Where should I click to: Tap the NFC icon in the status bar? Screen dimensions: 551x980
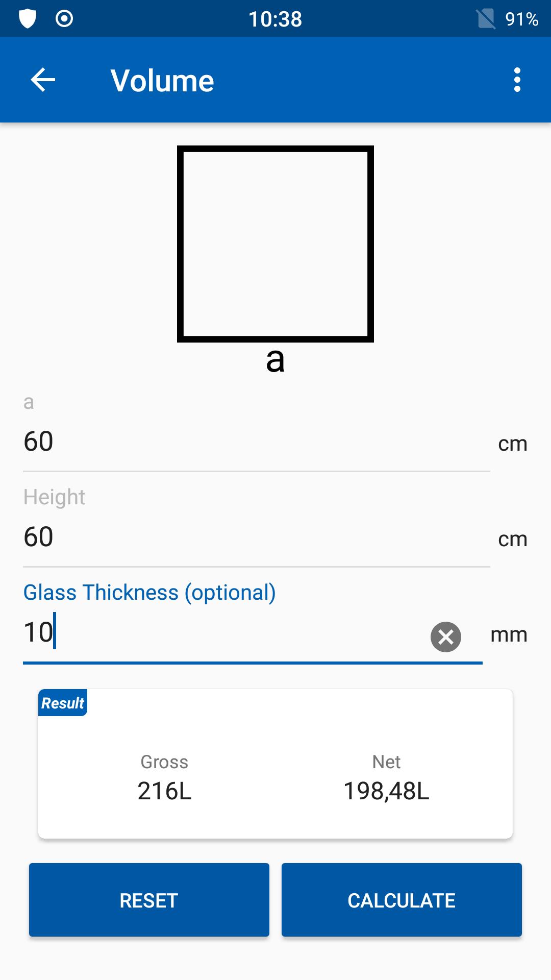[486, 18]
